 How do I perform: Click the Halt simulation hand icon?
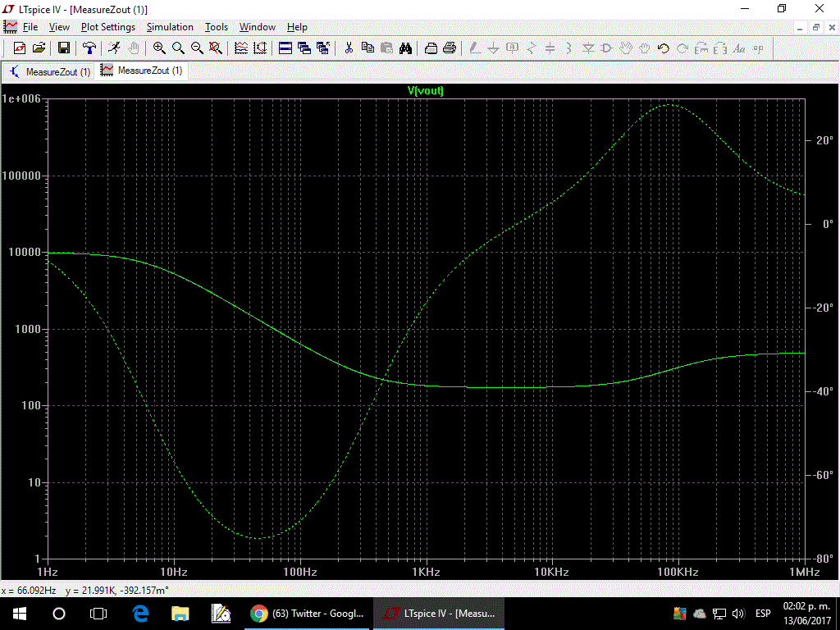(x=134, y=48)
